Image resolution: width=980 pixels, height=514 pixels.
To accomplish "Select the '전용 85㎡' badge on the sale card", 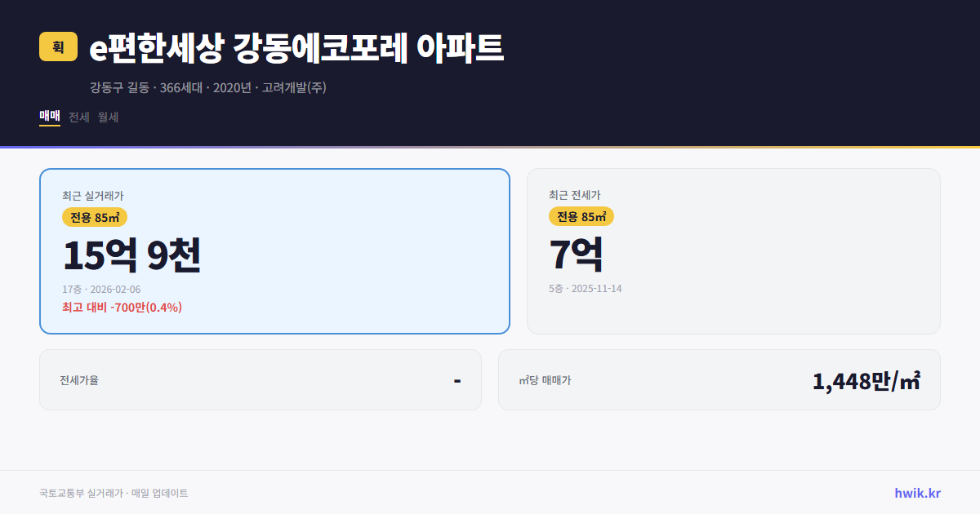I will pyautogui.click(x=94, y=217).
